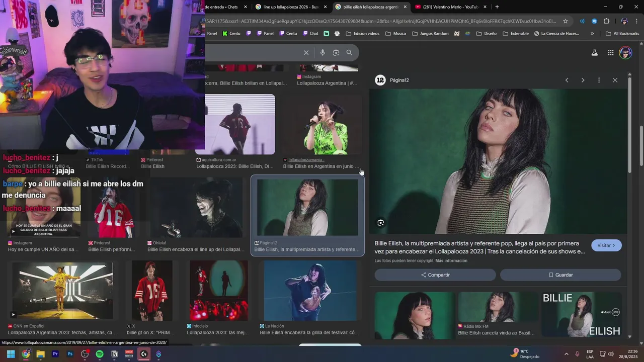Open the Página12 source header

[x=393, y=80]
